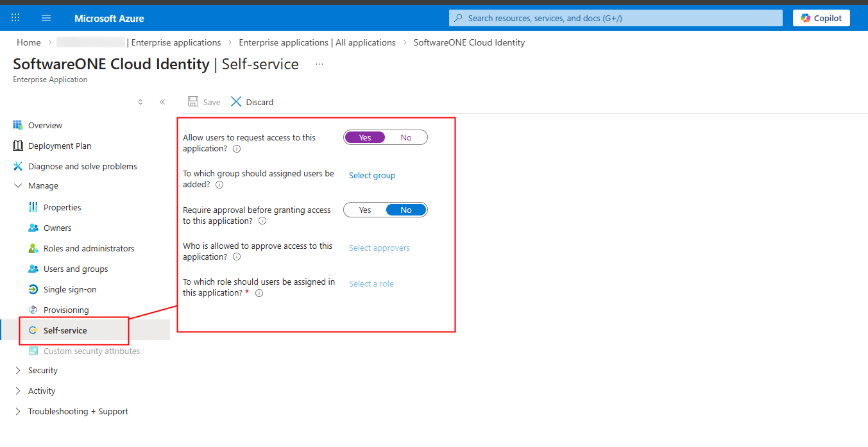Open Single sign-on menu item

click(x=69, y=290)
